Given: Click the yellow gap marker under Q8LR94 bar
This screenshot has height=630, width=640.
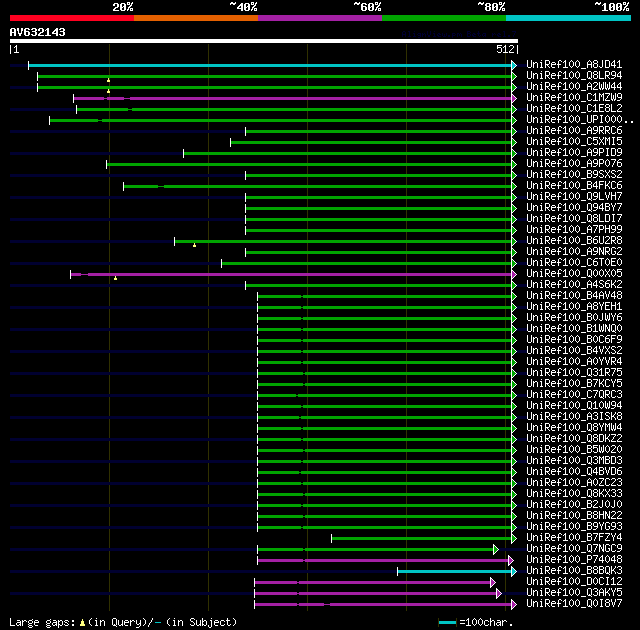Looking at the screenshot, I should (109, 80).
